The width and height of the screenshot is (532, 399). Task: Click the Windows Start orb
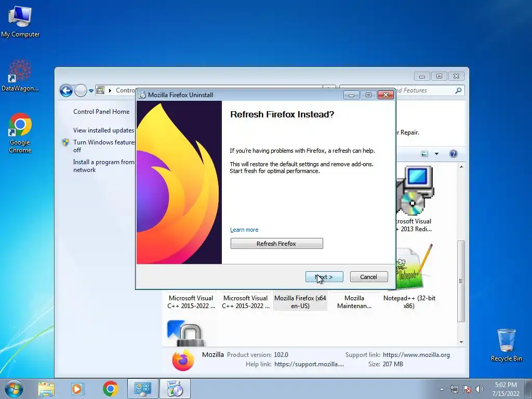click(x=14, y=389)
